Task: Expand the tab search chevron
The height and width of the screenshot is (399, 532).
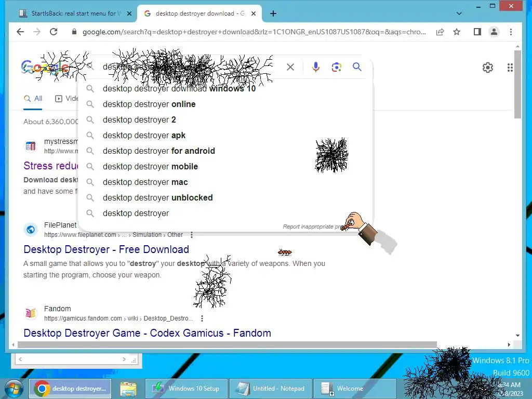Action: point(459,14)
